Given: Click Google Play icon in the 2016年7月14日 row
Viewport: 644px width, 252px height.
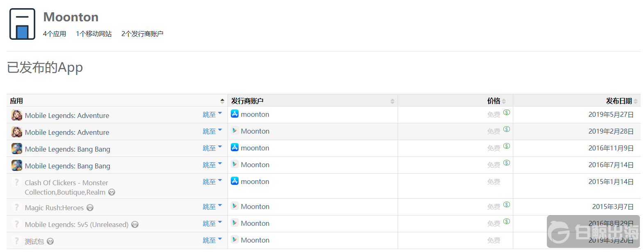Looking at the screenshot, I should 234,164.
